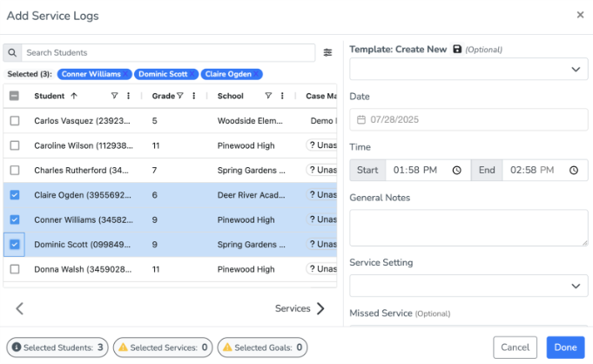This screenshot has width=593, height=364.
Task: Click Donna Walsh student name
Action: 83,269
